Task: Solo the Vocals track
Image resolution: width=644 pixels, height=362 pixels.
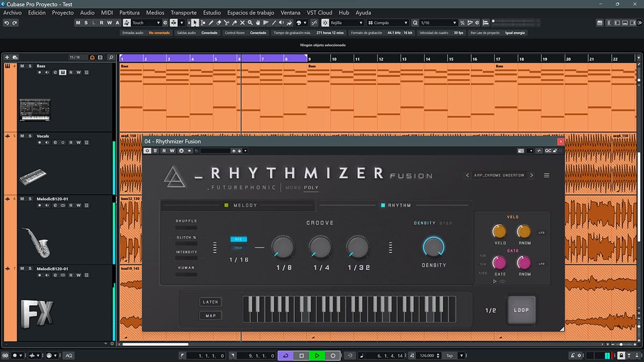Action: [x=30, y=136]
